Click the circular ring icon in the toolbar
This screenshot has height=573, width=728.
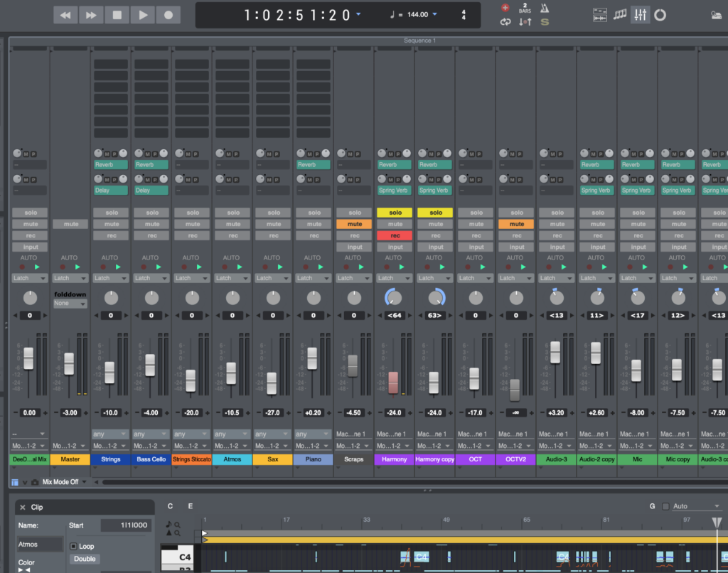(660, 16)
